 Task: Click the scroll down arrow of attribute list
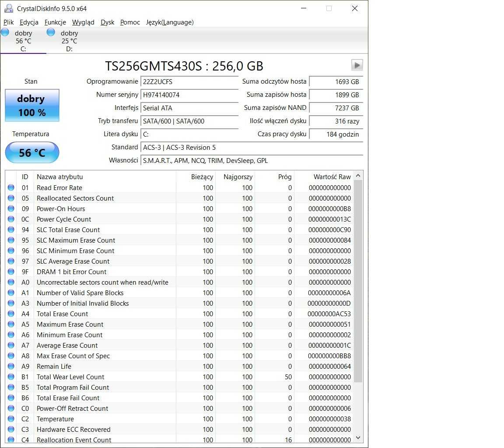358,437
